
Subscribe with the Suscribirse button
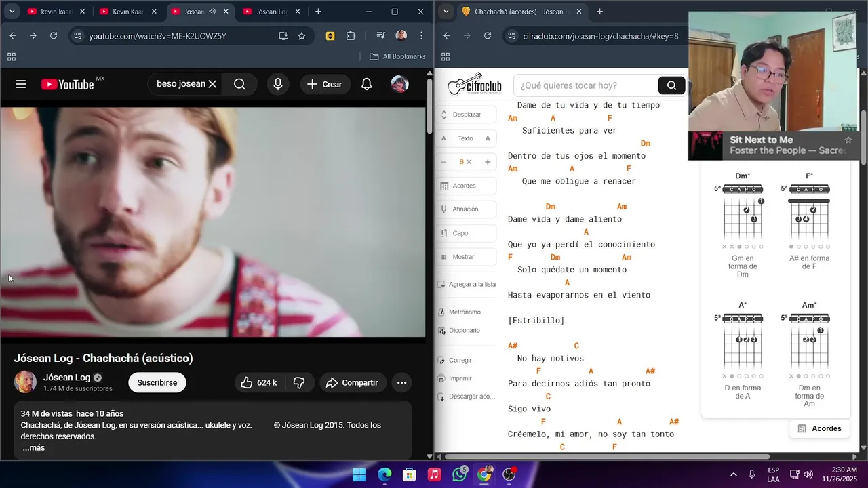(x=157, y=383)
